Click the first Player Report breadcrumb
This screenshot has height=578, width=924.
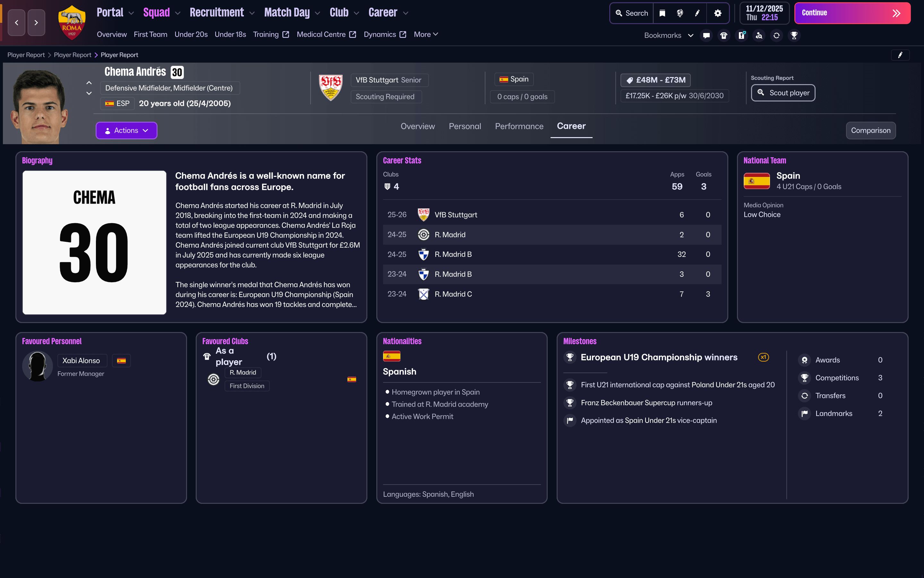coord(26,55)
